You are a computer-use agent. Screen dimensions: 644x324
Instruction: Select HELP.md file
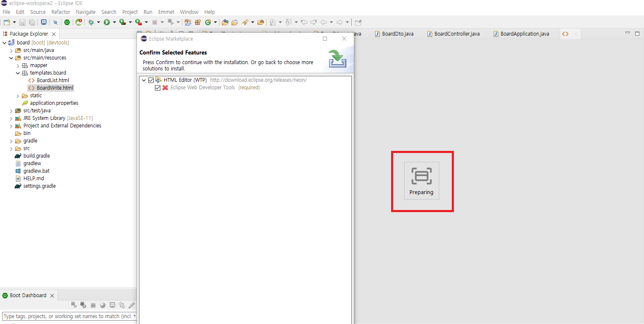29,179
